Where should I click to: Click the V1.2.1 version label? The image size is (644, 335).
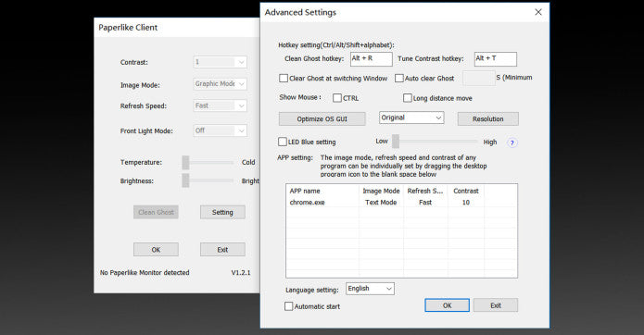tap(241, 273)
